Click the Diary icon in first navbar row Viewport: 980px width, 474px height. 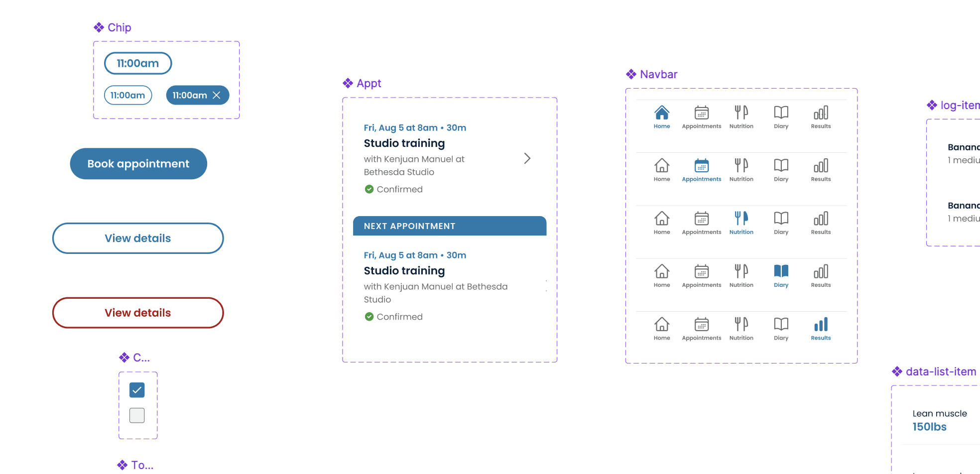[x=781, y=113]
